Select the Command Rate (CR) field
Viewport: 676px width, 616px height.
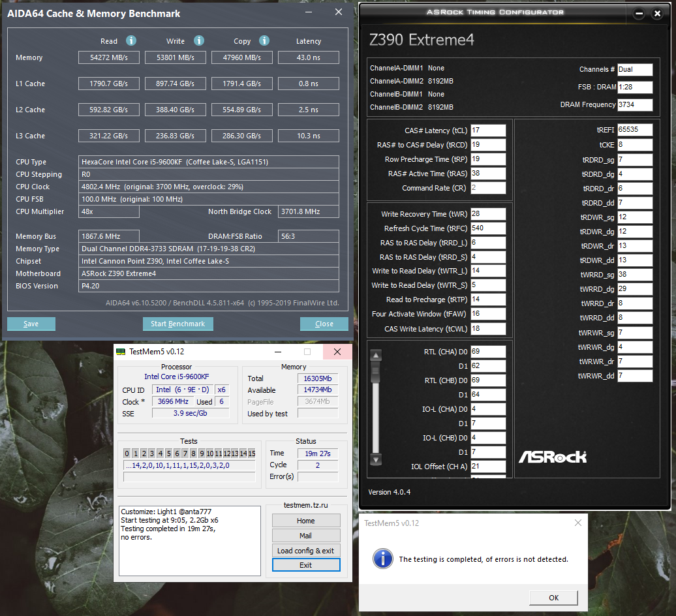pos(488,187)
